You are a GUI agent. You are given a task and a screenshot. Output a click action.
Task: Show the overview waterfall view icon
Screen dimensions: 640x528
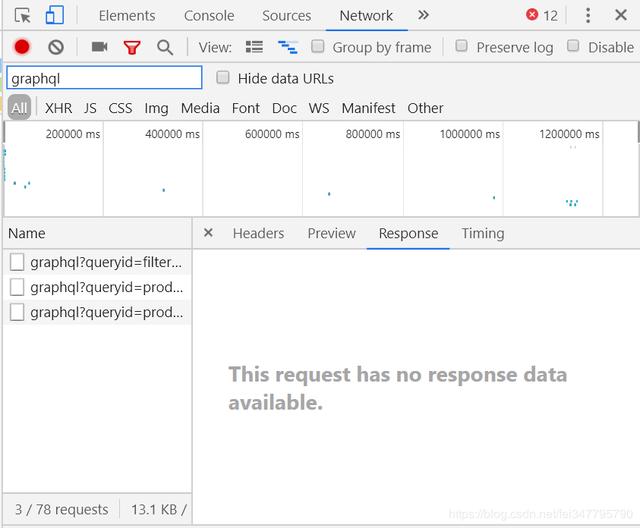[287, 47]
